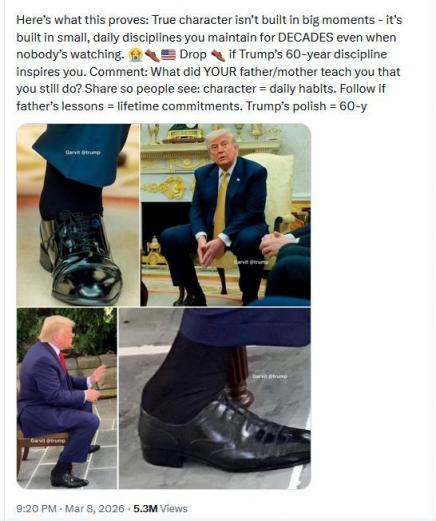
Task: Click the shoe emoji after the word Drop
Action: coord(218,54)
